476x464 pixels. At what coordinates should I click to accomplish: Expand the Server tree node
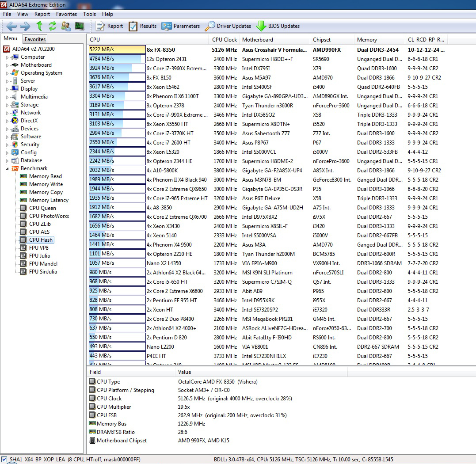coord(7,81)
